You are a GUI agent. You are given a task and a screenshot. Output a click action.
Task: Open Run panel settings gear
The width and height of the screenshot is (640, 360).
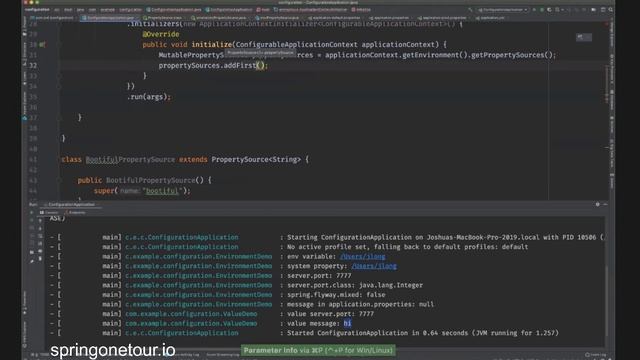pos(598,204)
